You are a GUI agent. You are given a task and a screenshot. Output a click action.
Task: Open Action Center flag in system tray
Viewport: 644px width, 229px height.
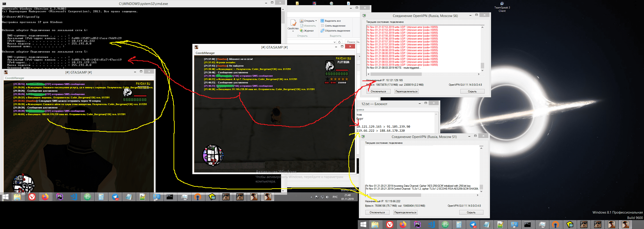(x=317, y=197)
